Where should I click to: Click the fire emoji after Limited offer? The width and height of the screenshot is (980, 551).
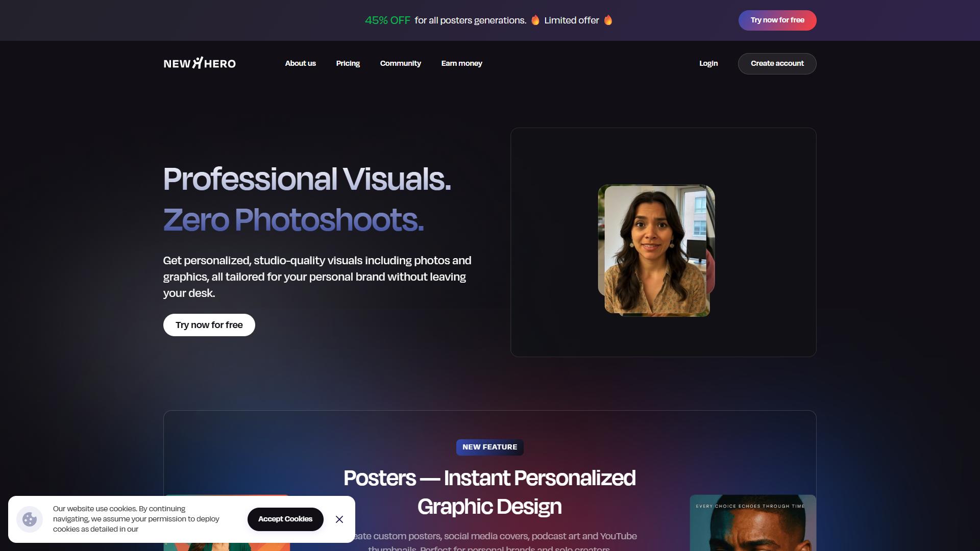(x=608, y=20)
